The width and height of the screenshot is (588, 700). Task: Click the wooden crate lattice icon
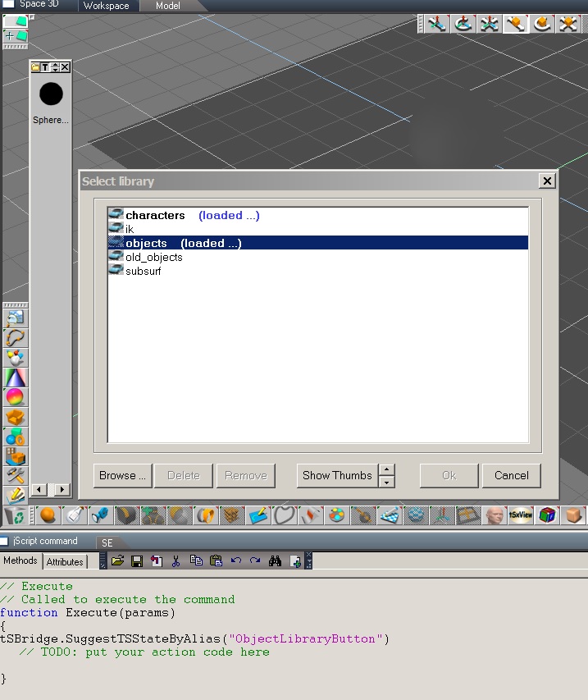pyautogui.click(x=231, y=515)
